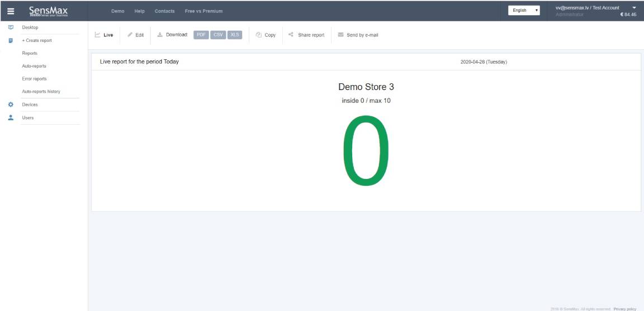
Task: Click the Download arrow icon
Action: tap(160, 35)
